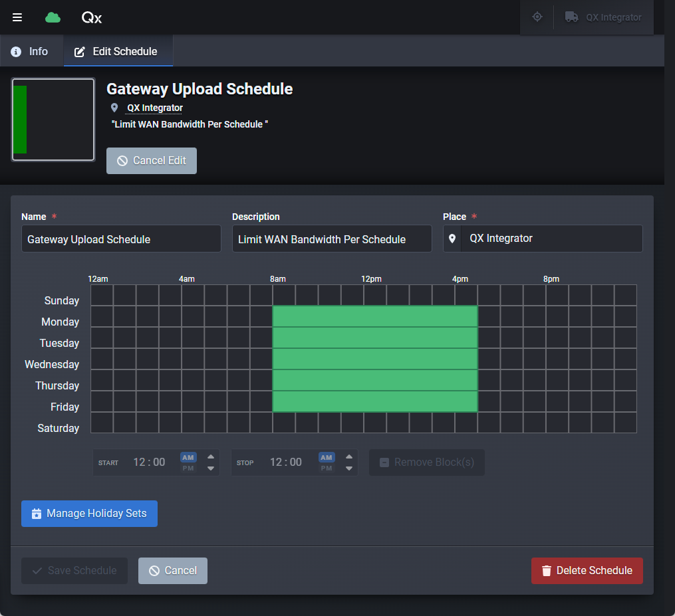Open the hamburger menu in top bar
The image size is (675, 616).
pos(17,17)
